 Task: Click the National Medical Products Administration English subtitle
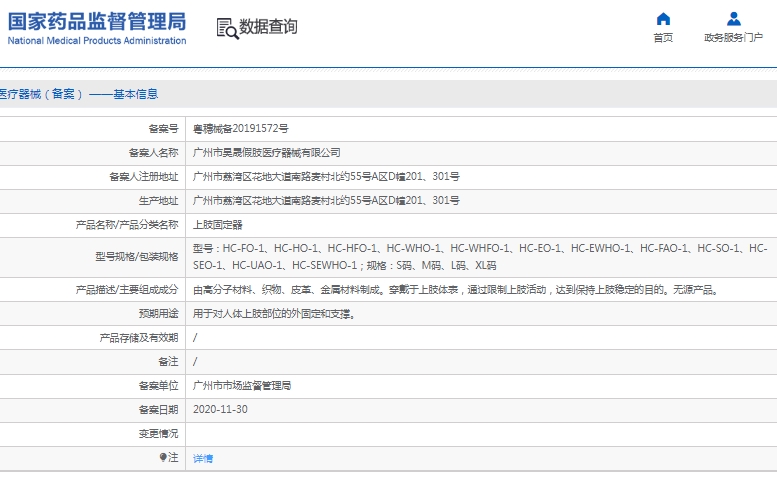[x=97, y=41]
